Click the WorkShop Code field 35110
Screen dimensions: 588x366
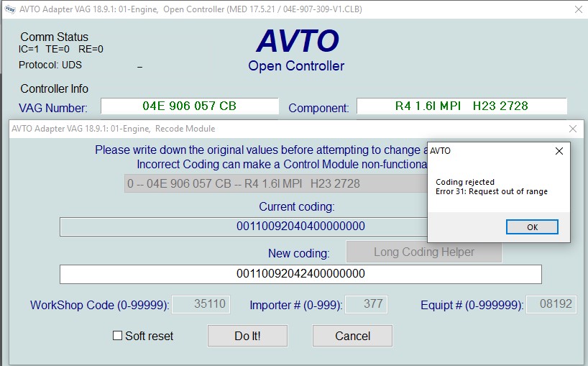point(201,304)
